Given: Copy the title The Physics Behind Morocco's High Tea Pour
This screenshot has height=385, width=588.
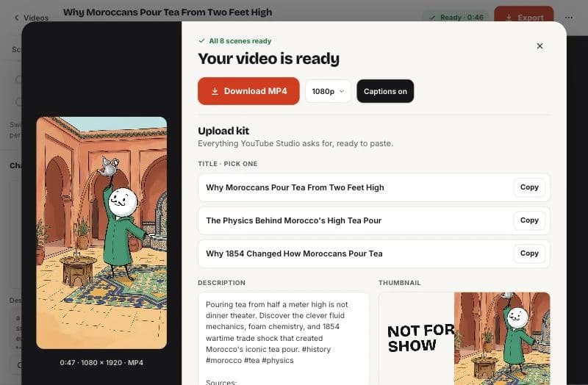Looking at the screenshot, I should coord(529,220).
